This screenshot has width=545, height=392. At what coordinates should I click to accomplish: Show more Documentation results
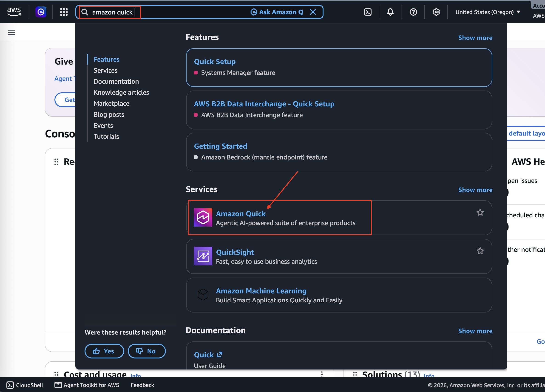coord(475,331)
